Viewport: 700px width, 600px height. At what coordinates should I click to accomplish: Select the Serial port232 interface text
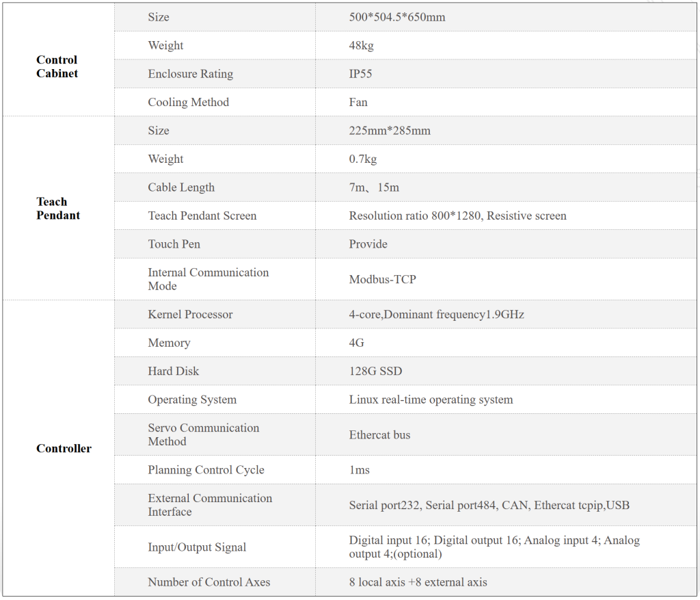tap(385, 506)
